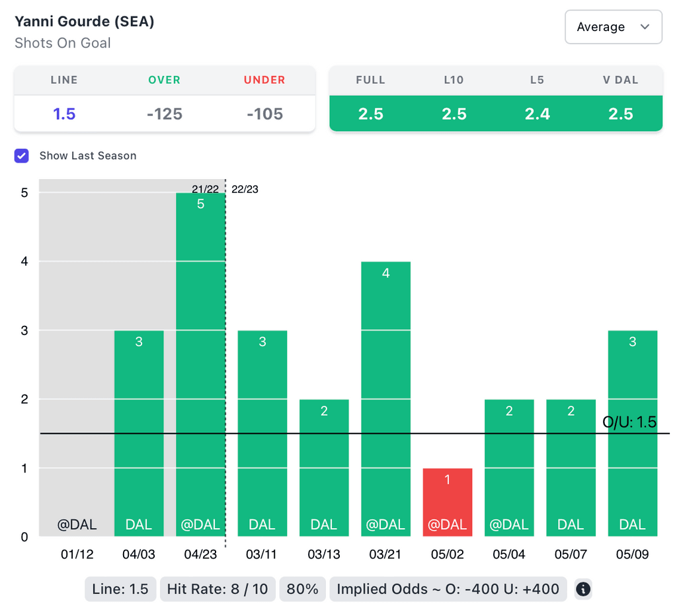Viewport: 677px width, 616px height.
Task: Click the 03/21 date label
Action: [x=385, y=554]
